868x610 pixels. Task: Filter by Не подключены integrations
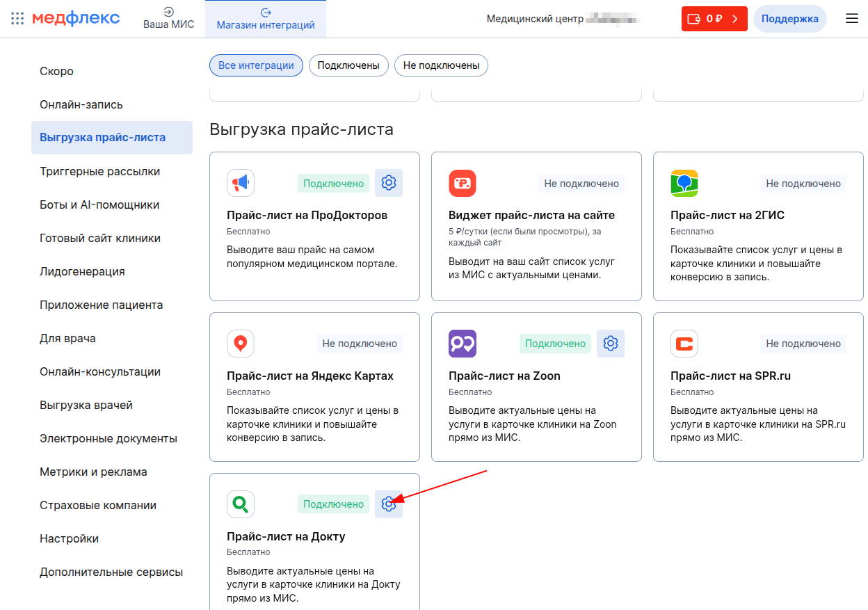(x=441, y=65)
